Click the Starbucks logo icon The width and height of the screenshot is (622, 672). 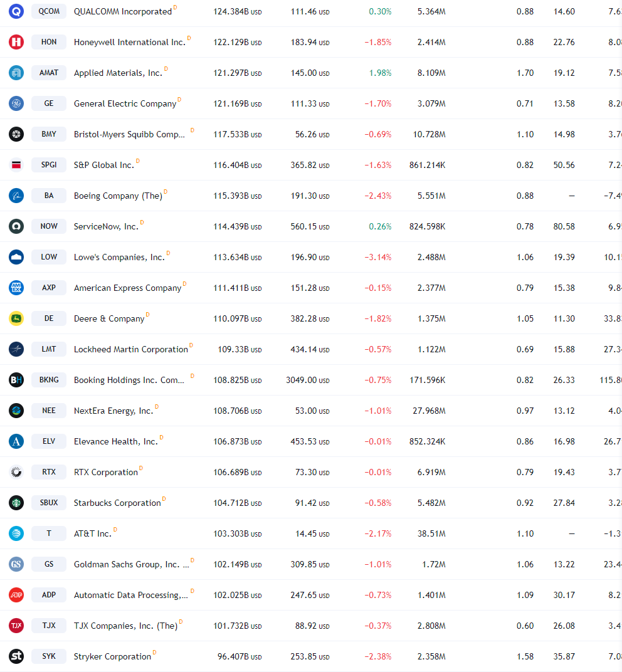pyautogui.click(x=16, y=503)
